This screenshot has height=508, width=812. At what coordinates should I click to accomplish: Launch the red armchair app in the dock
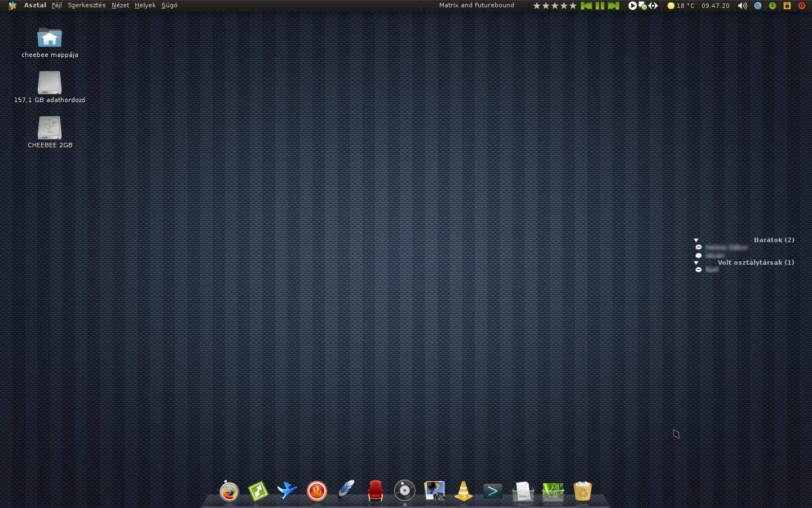[x=376, y=491]
